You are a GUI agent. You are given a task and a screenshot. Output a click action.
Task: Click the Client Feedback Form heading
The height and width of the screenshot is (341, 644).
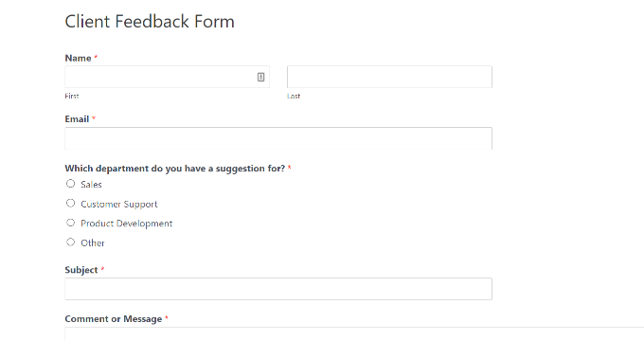150,22
